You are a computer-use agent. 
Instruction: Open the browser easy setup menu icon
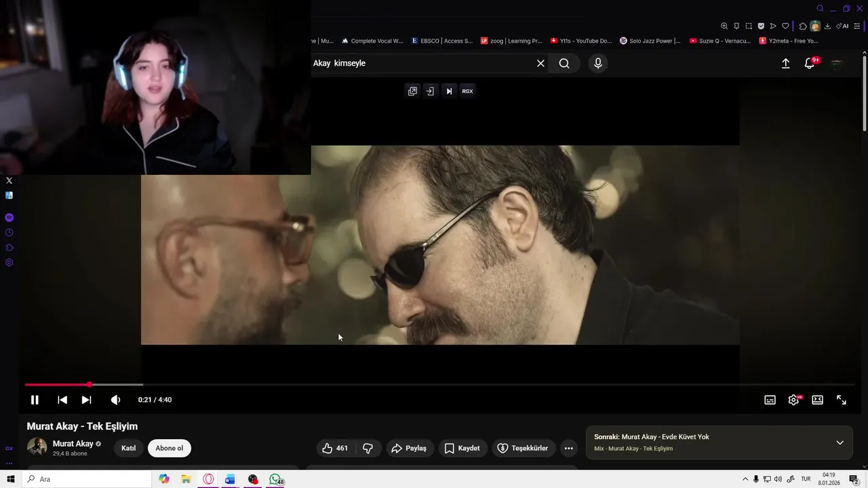[x=857, y=26]
